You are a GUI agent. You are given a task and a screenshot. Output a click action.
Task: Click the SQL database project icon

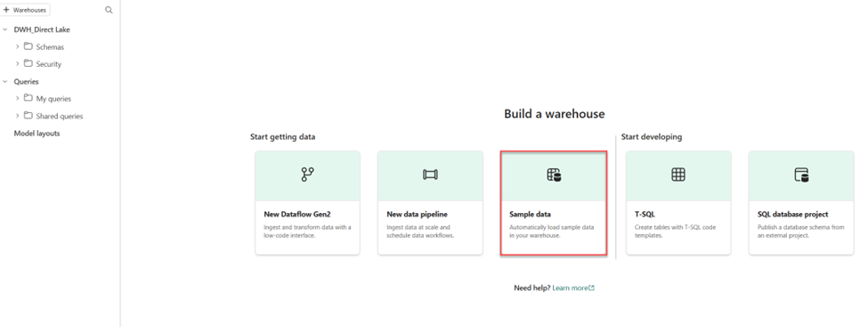[801, 176]
